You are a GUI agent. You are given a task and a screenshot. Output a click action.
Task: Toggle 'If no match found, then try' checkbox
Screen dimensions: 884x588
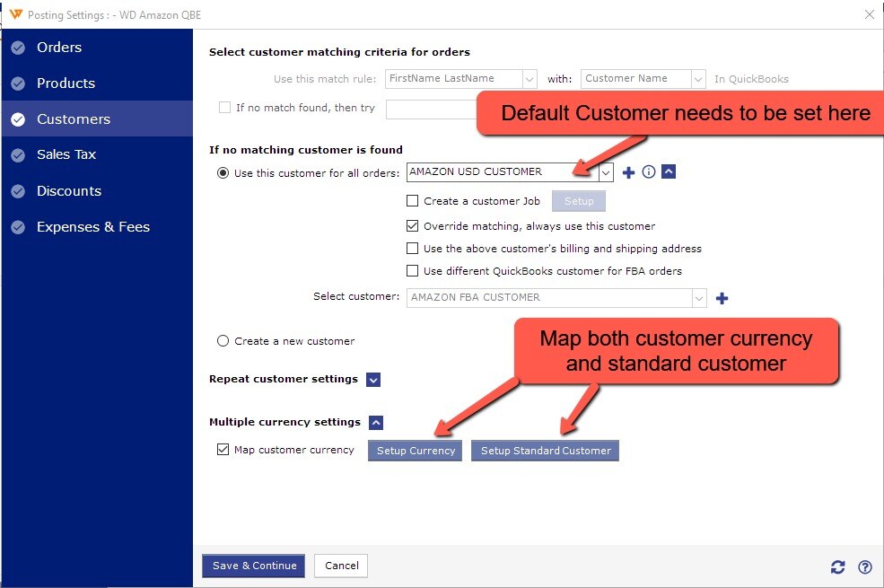(x=224, y=107)
